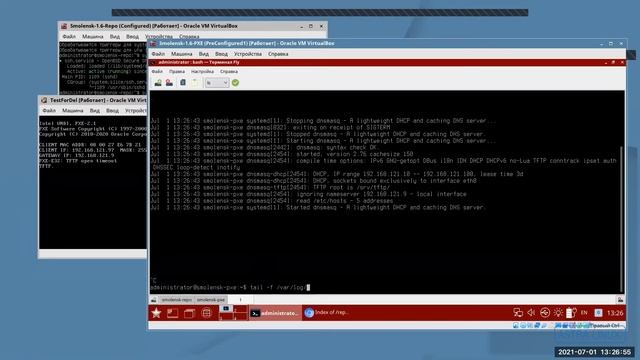The height and width of the screenshot is (360, 640).
Task: Open Правка menu in Fly terminal
Action: click(177, 71)
